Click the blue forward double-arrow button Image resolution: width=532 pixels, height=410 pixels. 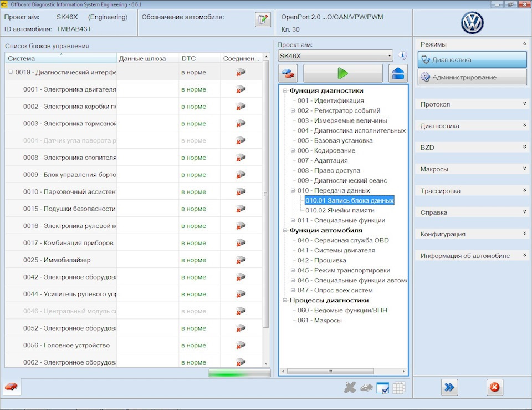[449, 387]
